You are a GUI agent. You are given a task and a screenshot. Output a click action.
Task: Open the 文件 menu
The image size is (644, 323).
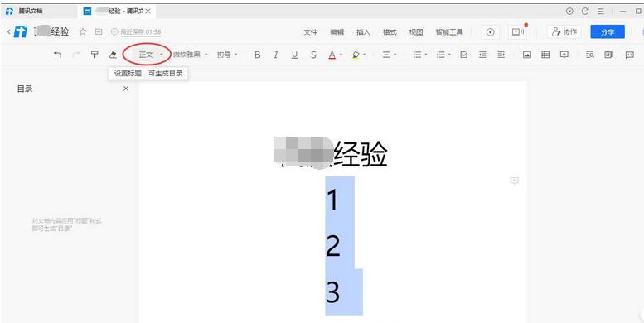[311, 32]
